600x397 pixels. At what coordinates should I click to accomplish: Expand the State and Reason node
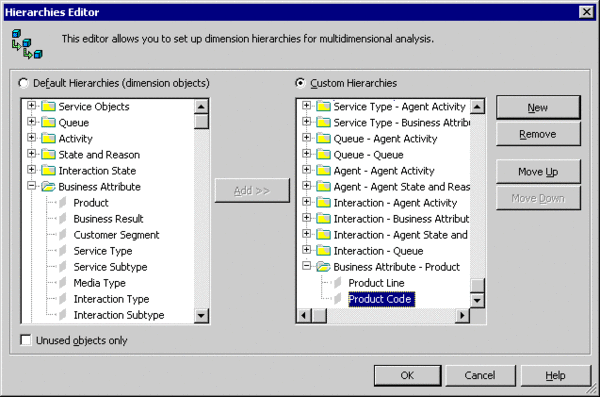pyautogui.click(x=32, y=154)
